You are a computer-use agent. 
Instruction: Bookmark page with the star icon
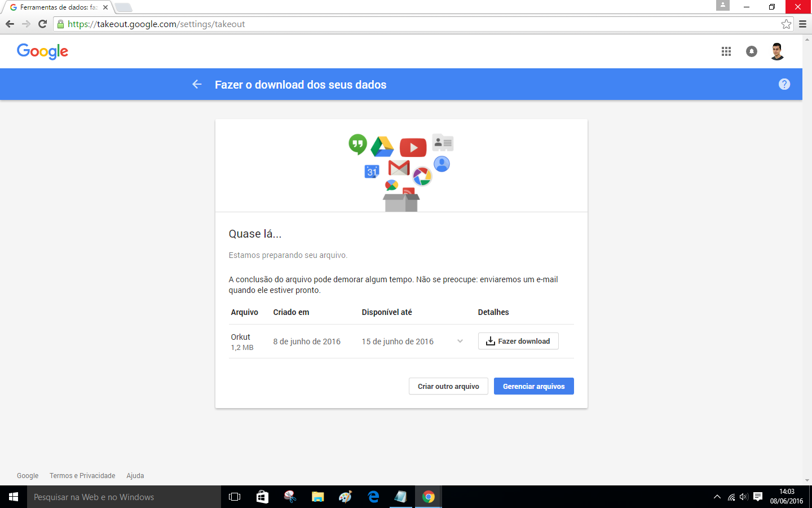(786, 24)
